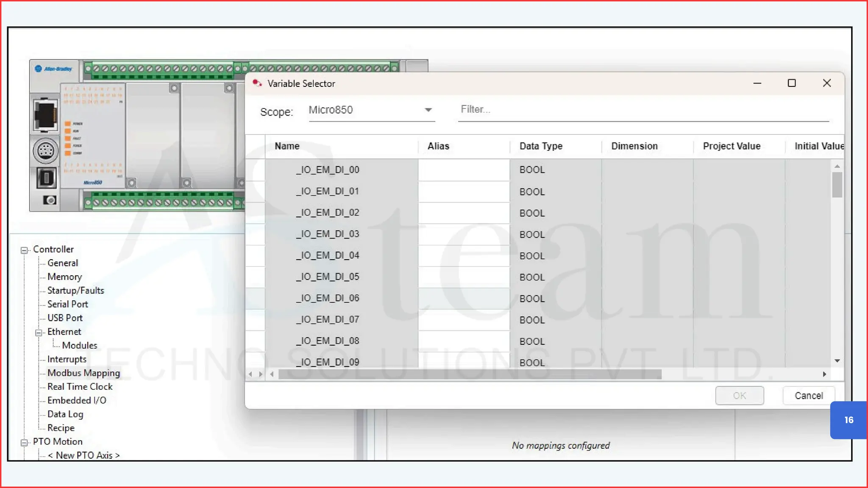Click the scroll up arrow of the variable list
Viewport: 868px width, 488px height.
click(837, 166)
